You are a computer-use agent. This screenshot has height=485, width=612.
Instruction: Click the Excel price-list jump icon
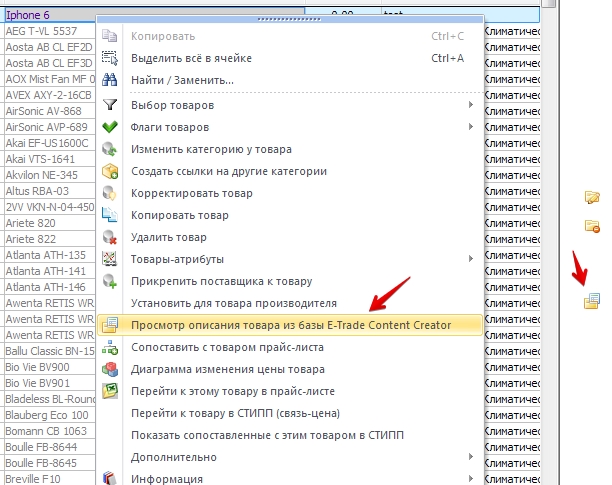click(110, 391)
